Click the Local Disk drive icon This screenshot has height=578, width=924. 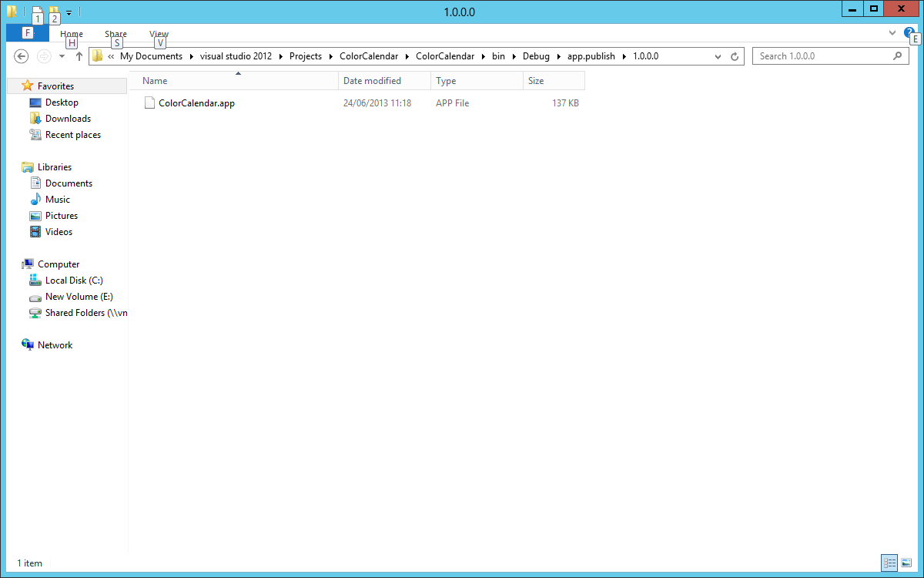tap(35, 281)
